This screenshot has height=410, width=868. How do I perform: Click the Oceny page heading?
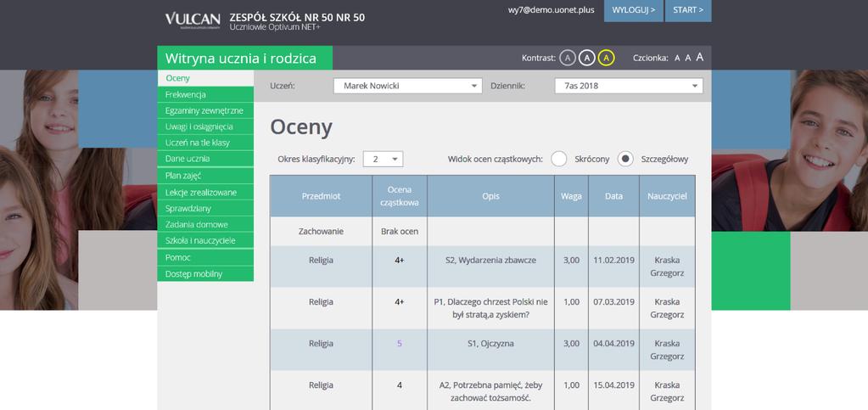coord(301,128)
